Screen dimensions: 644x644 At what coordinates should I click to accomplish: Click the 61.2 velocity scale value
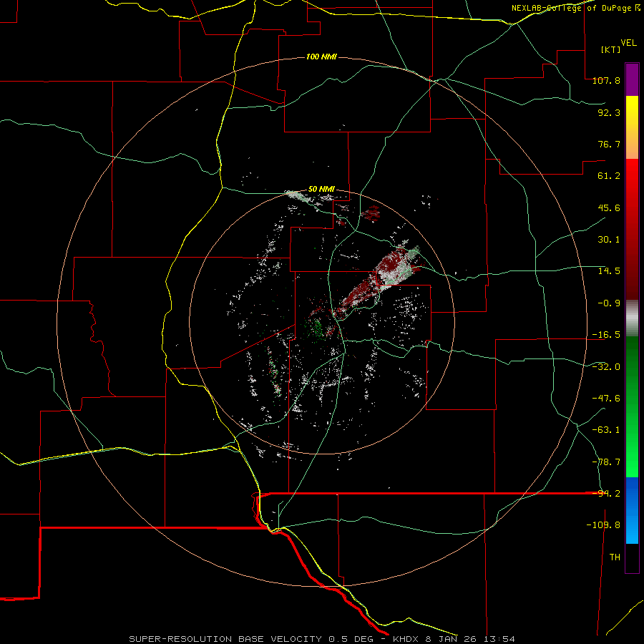609,176
